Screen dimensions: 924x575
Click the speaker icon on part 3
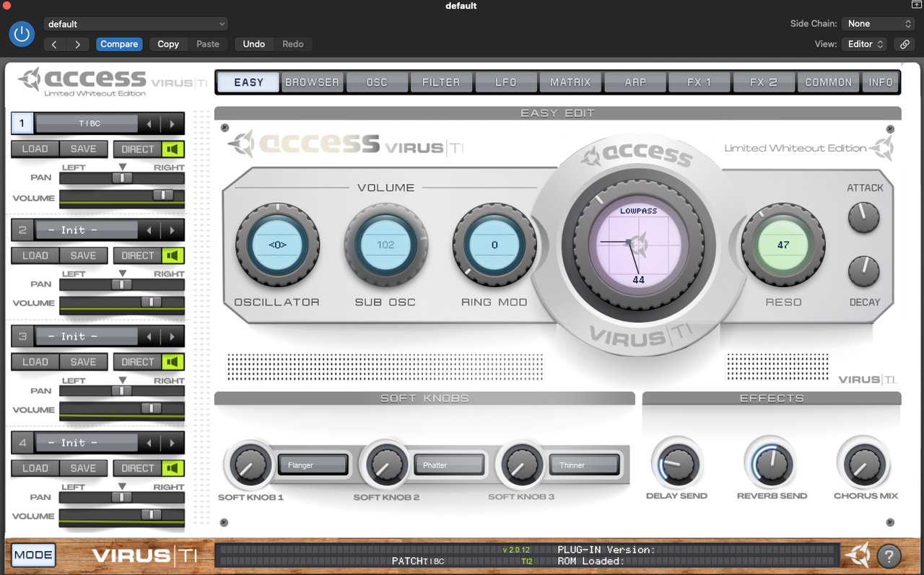pyautogui.click(x=172, y=361)
